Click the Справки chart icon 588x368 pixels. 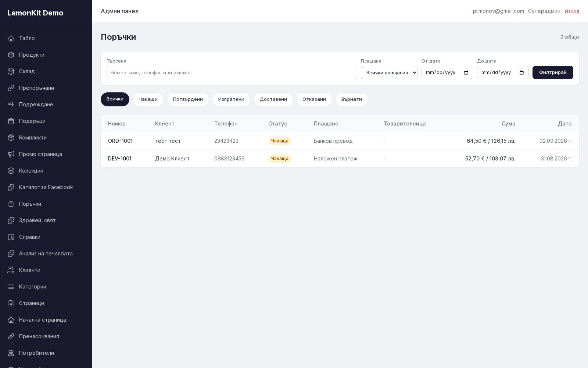[11, 237]
